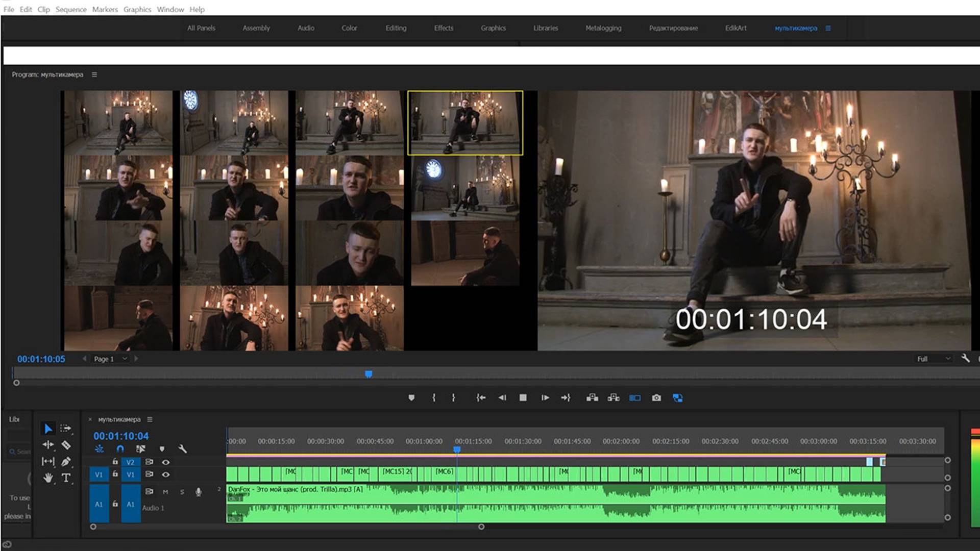The image size is (980, 551).
Task: Toggle timeline snapping magnet icon
Action: pos(120,449)
